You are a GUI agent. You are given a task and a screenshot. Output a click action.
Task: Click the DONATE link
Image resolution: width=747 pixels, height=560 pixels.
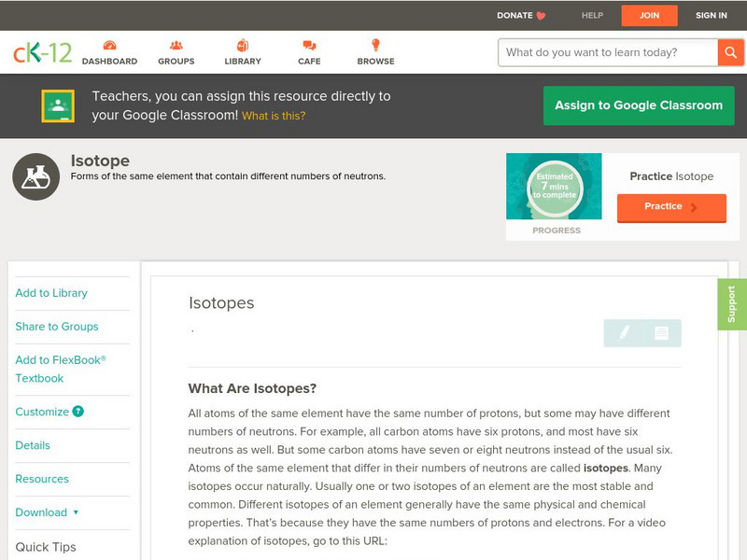514,15
